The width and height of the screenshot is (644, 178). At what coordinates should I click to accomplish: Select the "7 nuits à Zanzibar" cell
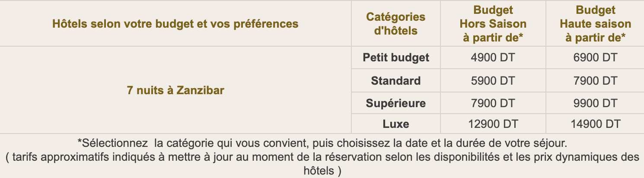tap(175, 91)
